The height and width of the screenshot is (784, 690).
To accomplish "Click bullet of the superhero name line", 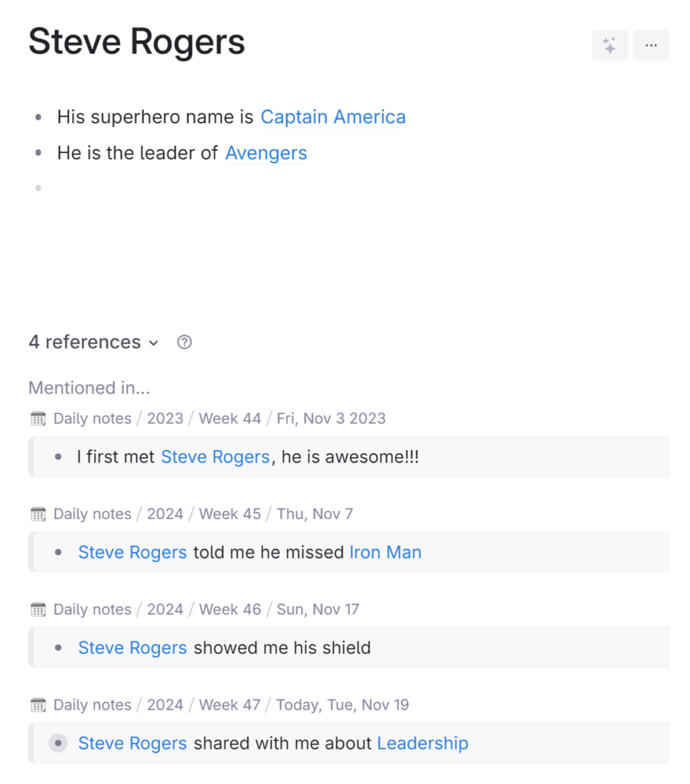I will coord(38,117).
